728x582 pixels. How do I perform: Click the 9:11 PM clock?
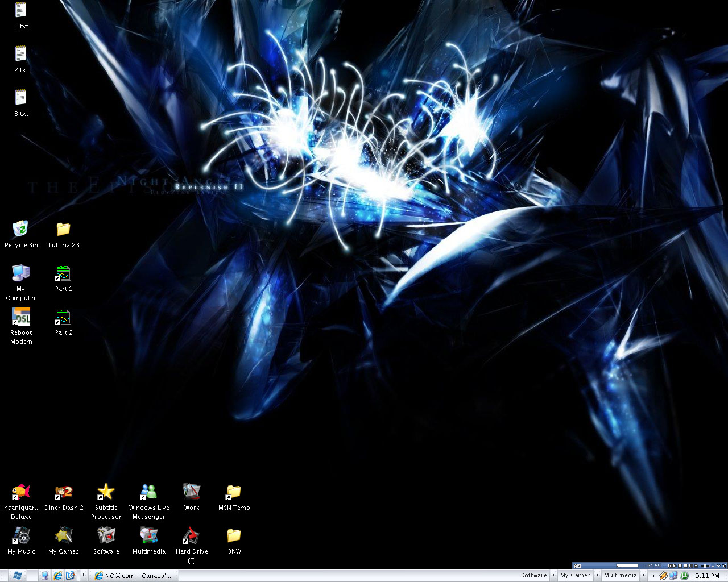(x=707, y=576)
